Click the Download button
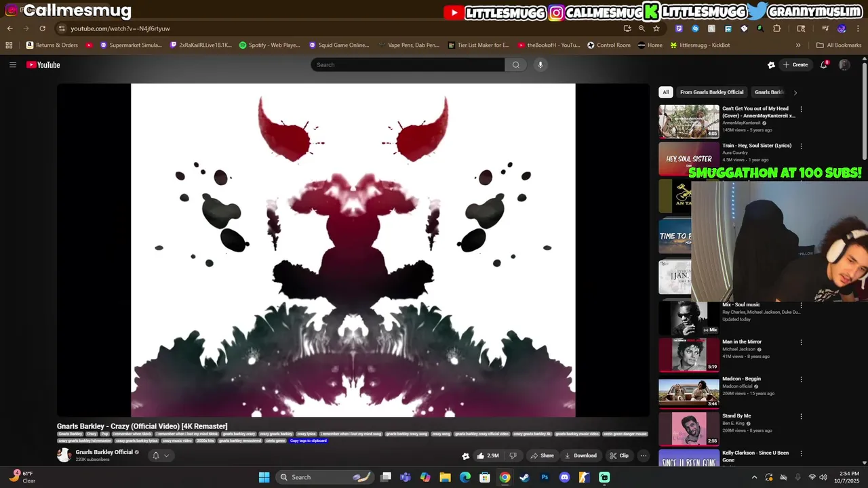 click(580, 455)
